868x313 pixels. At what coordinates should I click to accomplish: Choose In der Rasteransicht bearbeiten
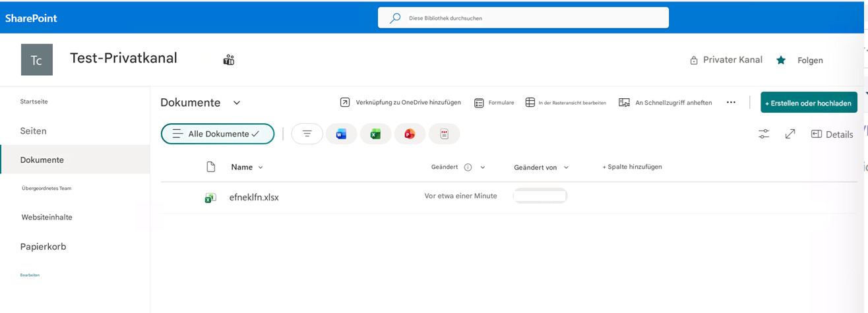[572, 103]
